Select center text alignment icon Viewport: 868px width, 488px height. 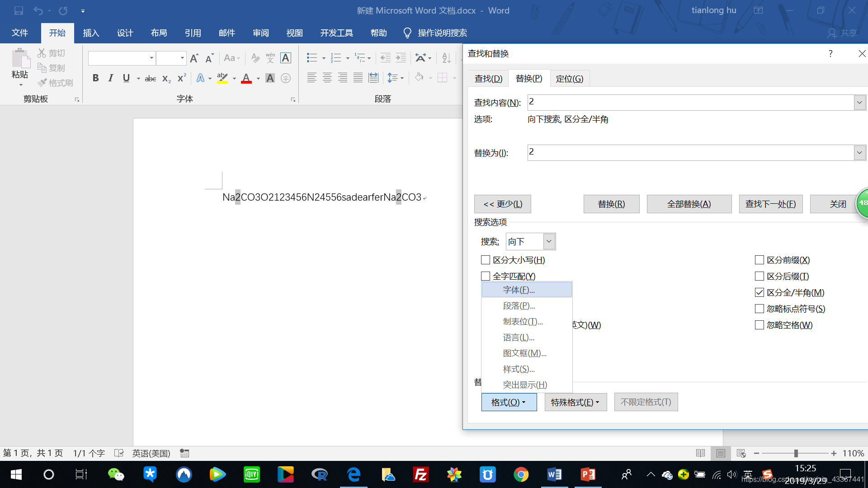point(327,78)
